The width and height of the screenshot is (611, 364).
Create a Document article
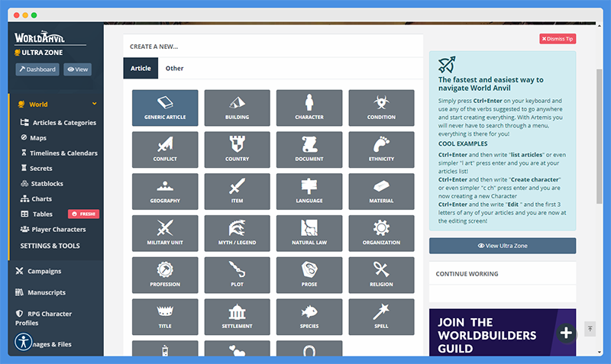coord(309,150)
